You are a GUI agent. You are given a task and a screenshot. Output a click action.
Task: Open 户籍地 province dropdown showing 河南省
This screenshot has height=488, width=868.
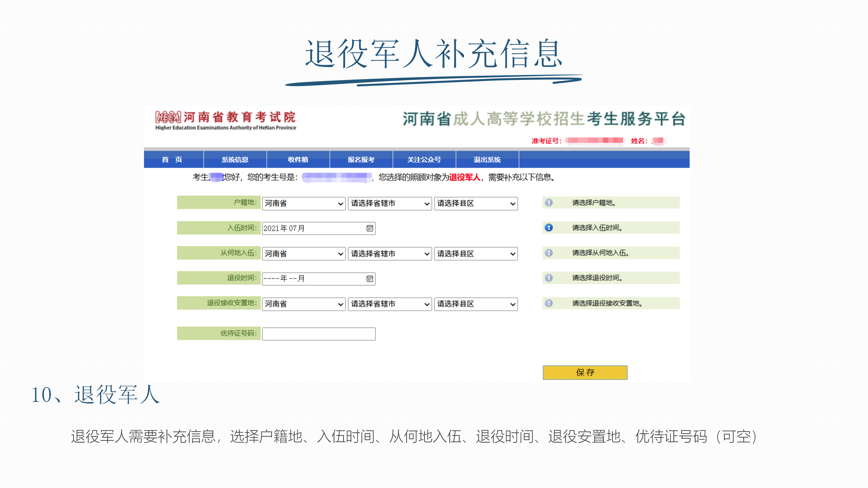pyautogui.click(x=304, y=203)
